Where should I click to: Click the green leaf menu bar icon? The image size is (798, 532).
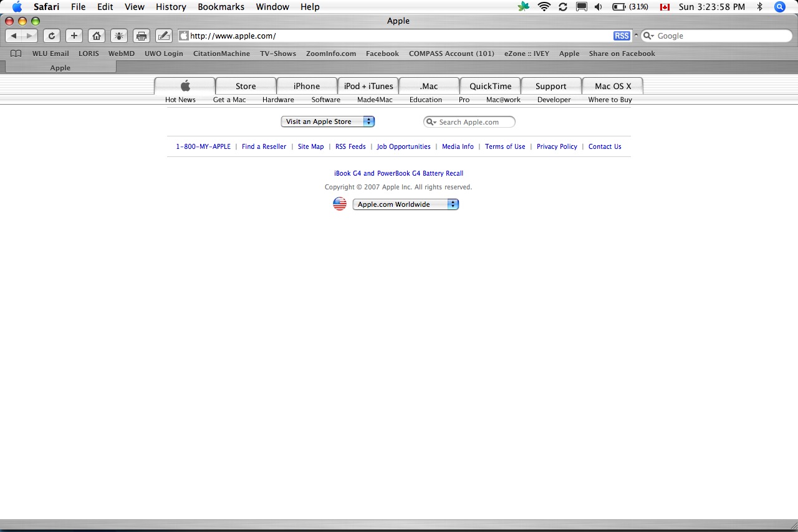(x=524, y=7)
